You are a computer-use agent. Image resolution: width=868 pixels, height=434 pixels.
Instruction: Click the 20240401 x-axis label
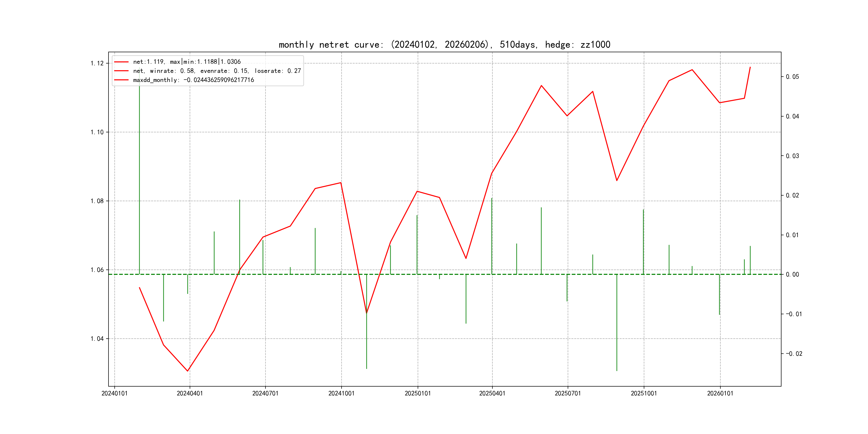tap(190, 393)
